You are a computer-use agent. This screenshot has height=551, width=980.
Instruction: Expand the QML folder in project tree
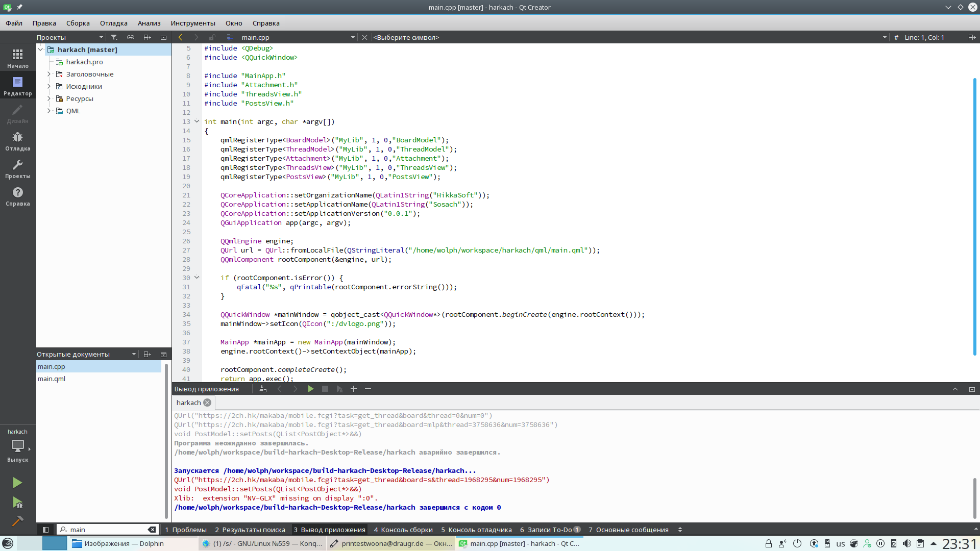[x=49, y=111]
